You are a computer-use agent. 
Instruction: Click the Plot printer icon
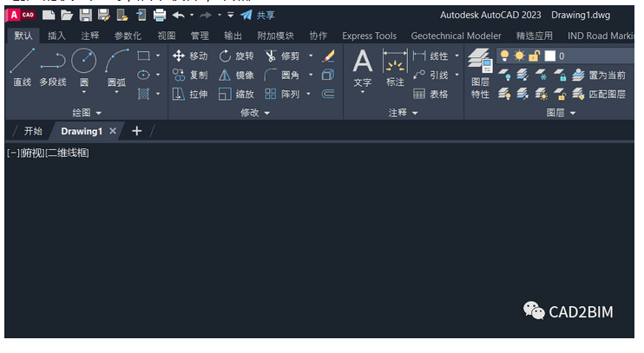160,16
